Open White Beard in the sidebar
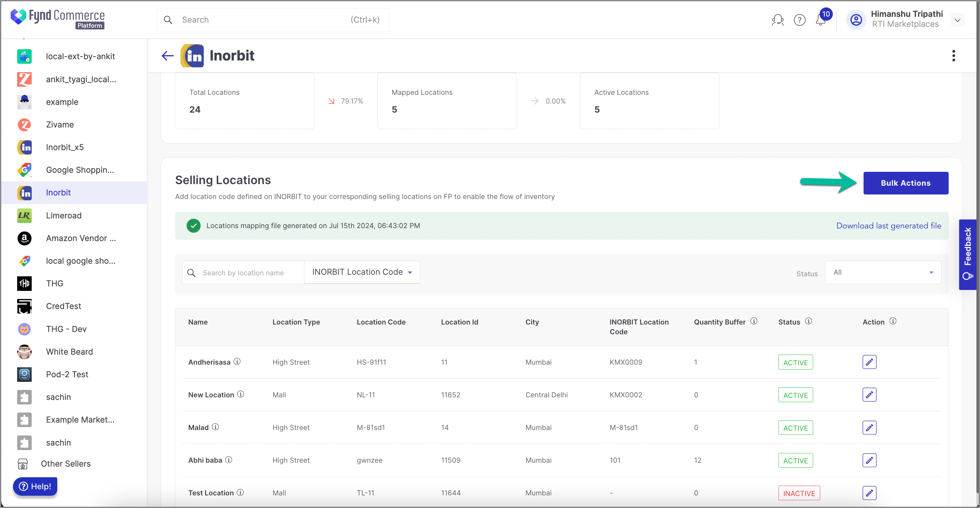 (x=74, y=352)
